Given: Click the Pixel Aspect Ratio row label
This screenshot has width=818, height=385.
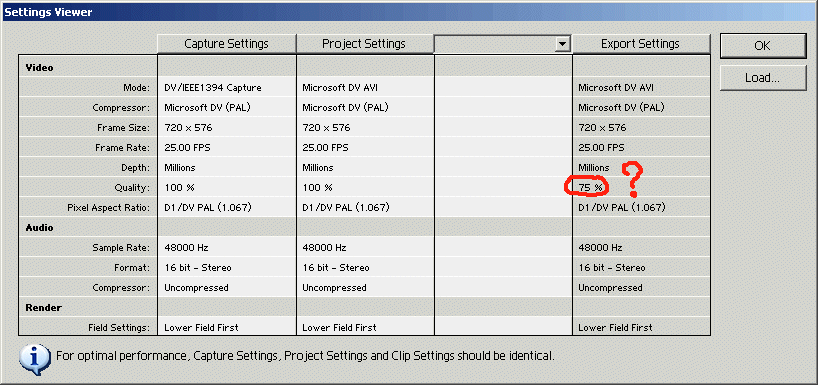Looking at the screenshot, I should tap(109, 208).
